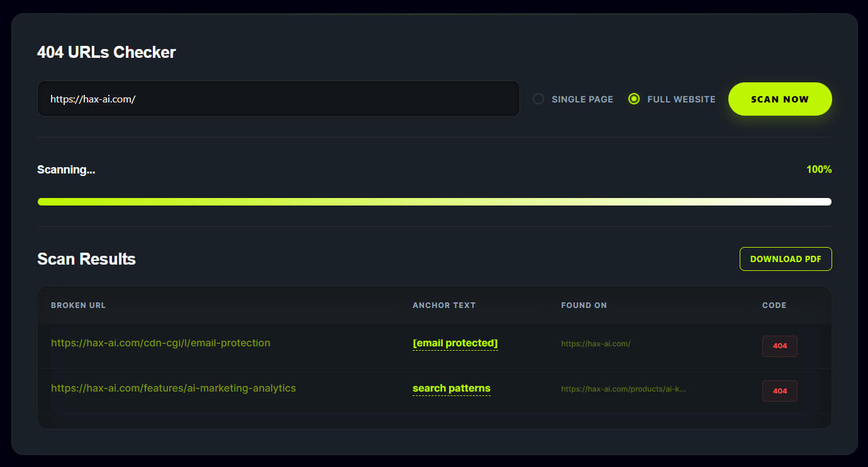Click the 404 badge in the ai-marketing-analytics row
The image size is (868, 467).
pos(780,391)
